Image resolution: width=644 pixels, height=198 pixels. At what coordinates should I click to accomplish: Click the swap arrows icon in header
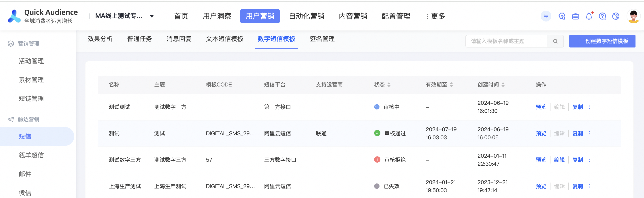(546, 16)
